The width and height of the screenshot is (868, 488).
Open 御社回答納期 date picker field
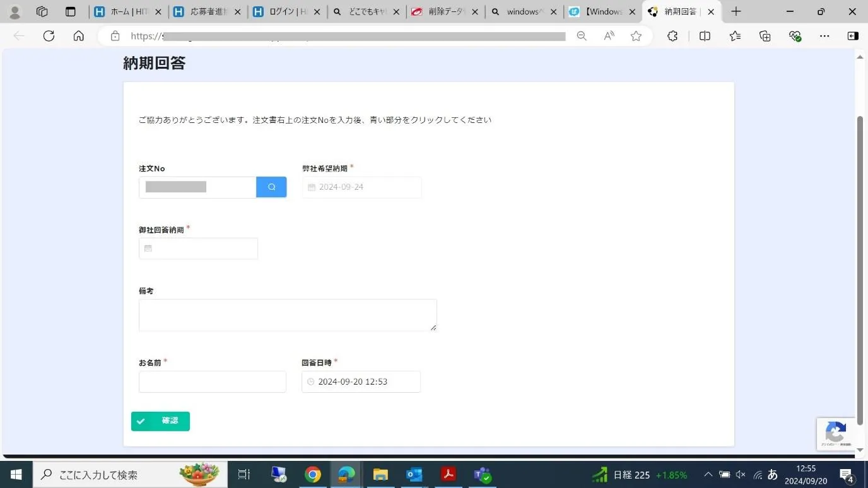(x=199, y=248)
